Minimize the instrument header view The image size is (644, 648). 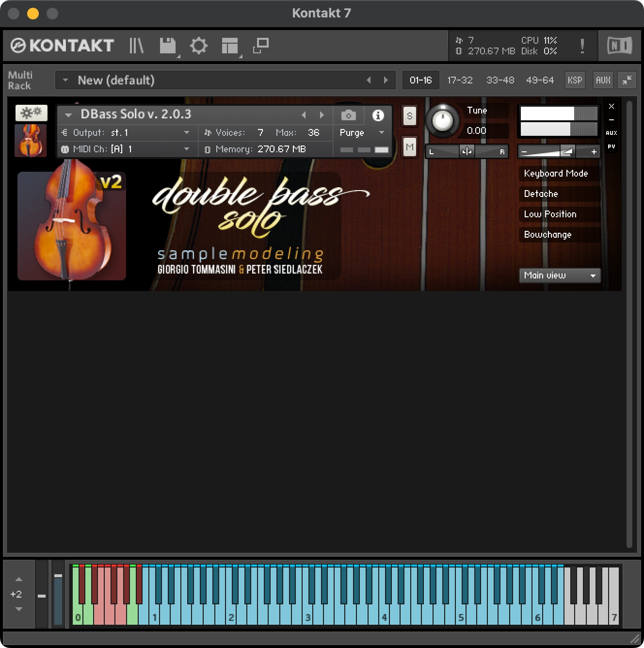click(x=612, y=119)
